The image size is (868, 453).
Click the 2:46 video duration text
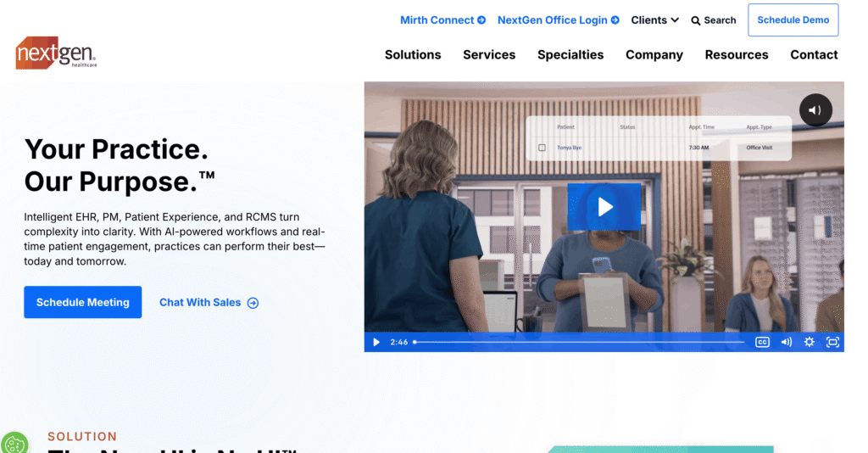pos(398,342)
